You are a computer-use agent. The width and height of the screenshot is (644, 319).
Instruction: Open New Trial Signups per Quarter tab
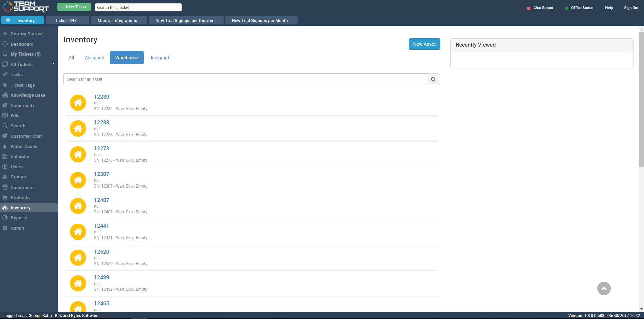click(186, 20)
